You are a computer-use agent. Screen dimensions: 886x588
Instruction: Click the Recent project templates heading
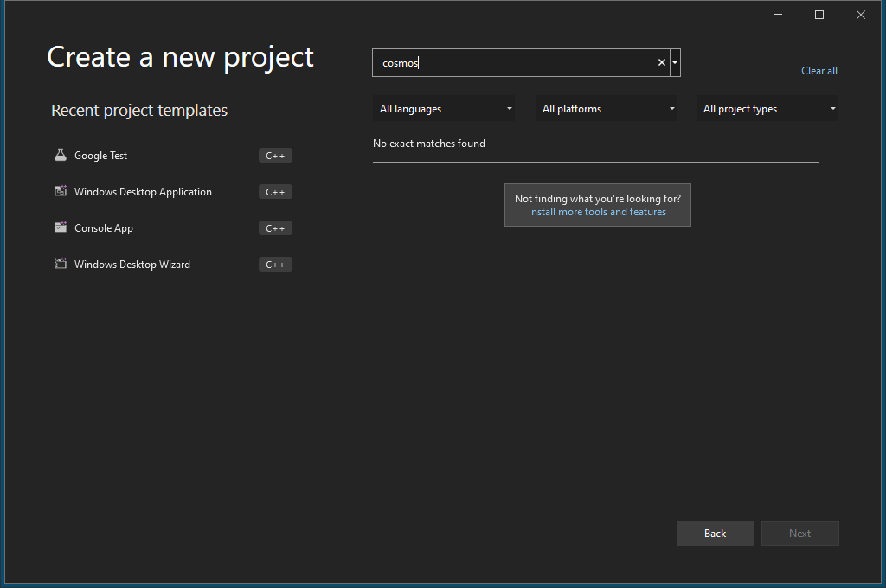click(139, 110)
